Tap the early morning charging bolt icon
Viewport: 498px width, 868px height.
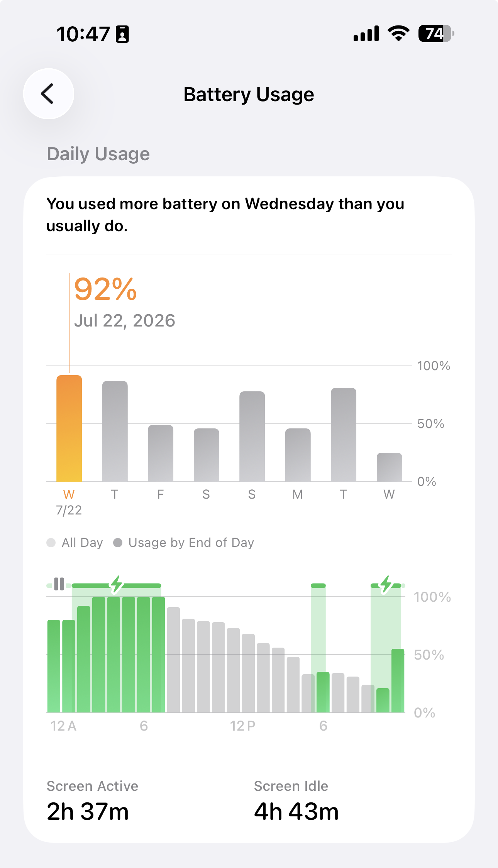tap(117, 584)
